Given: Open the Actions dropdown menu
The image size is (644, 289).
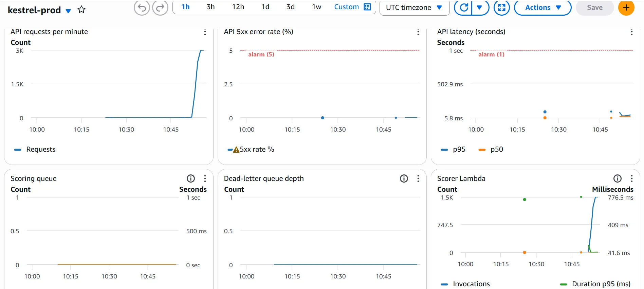Looking at the screenshot, I should [543, 7].
